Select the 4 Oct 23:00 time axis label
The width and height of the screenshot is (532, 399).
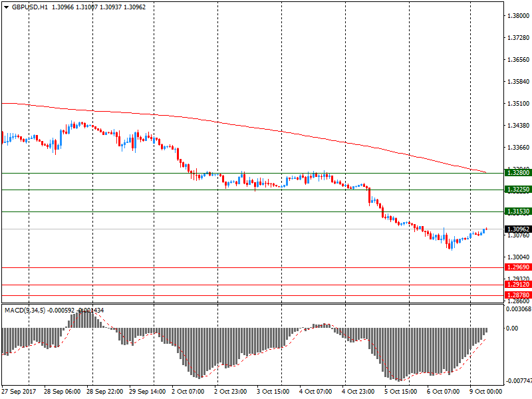358,391
